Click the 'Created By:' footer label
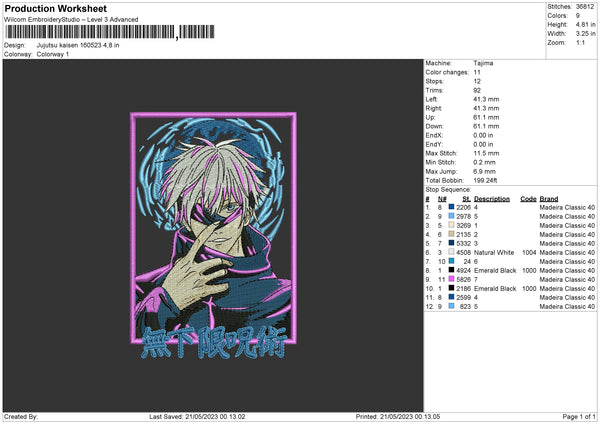Image resolution: width=600 pixels, height=424 pixels. click(x=21, y=417)
